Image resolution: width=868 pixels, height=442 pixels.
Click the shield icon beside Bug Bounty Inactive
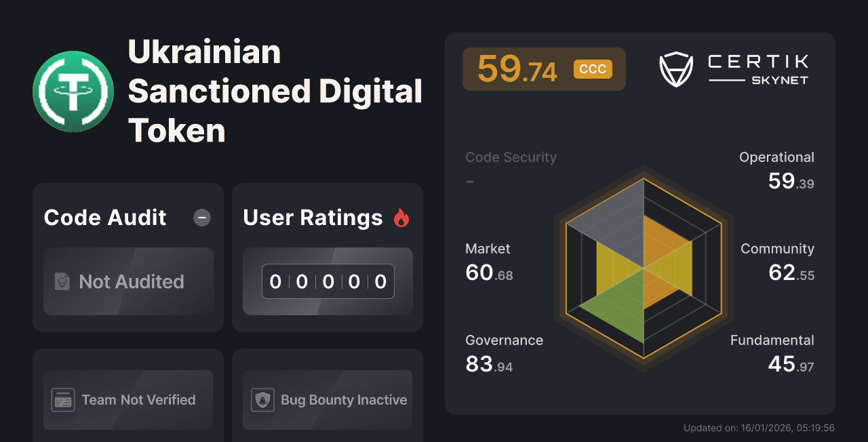click(x=264, y=400)
